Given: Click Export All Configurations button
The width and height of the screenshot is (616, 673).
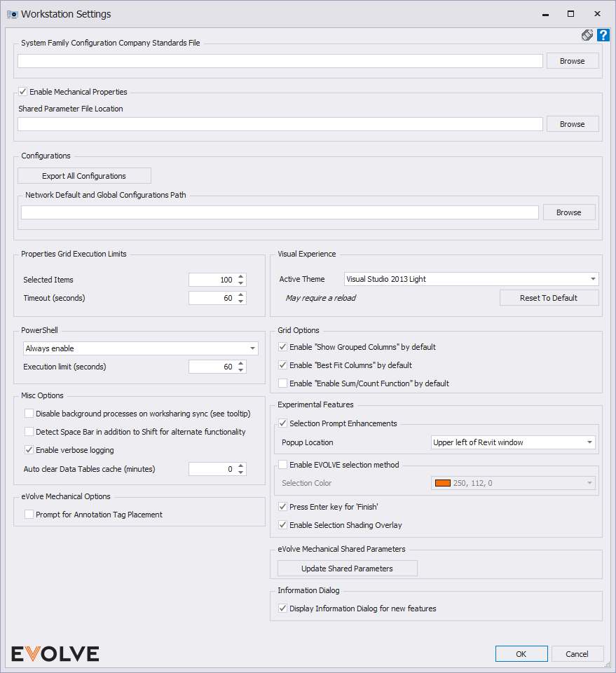Looking at the screenshot, I should (84, 176).
